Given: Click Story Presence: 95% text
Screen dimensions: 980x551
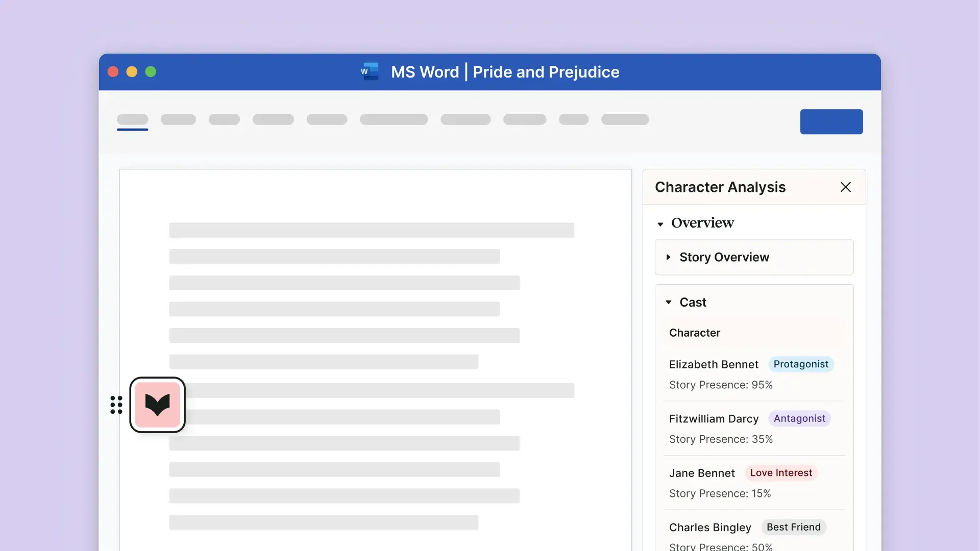Looking at the screenshot, I should point(721,385).
